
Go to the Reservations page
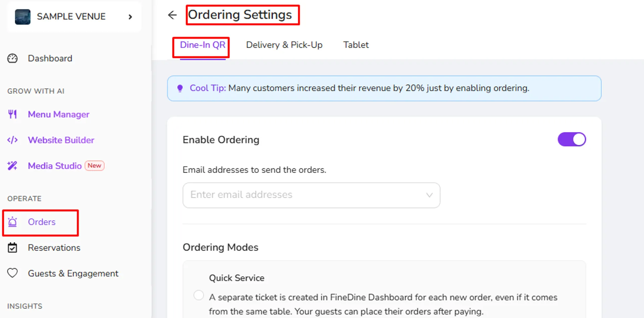54,248
